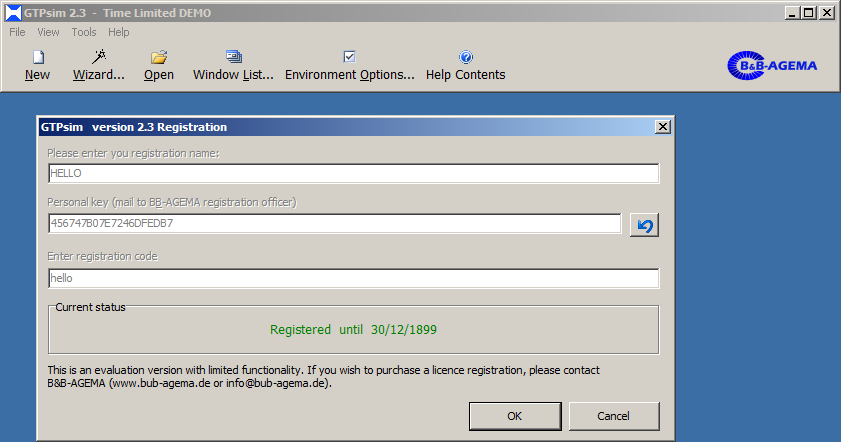
Task: Launch the Wizard tool
Action: click(x=99, y=65)
